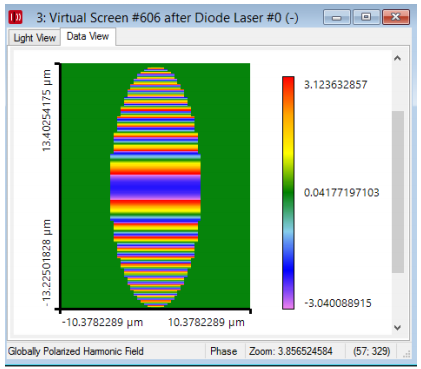The width and height of the screenshot is (421, 369).
Task: Maximize the Virtual Screen window
Action: point(366,17)
